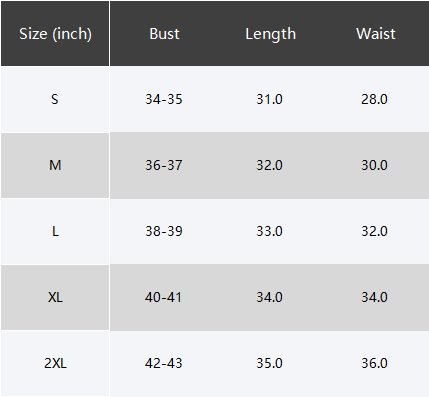Viewport: 429px width, 397px height.
Task: Select the Waist column header
Action: point(376,34)
